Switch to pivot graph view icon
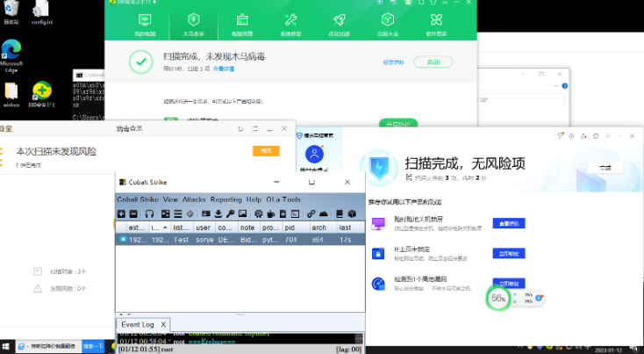 click(165, 213)
